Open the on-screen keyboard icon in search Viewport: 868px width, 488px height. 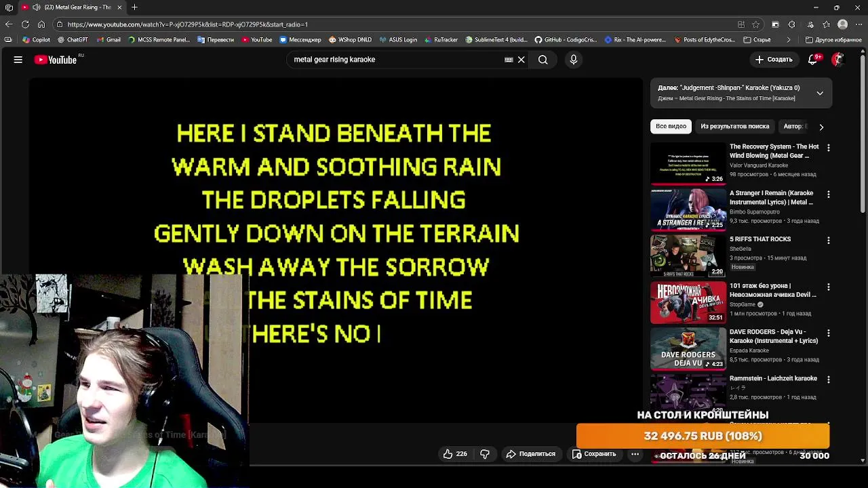[509, 60]
